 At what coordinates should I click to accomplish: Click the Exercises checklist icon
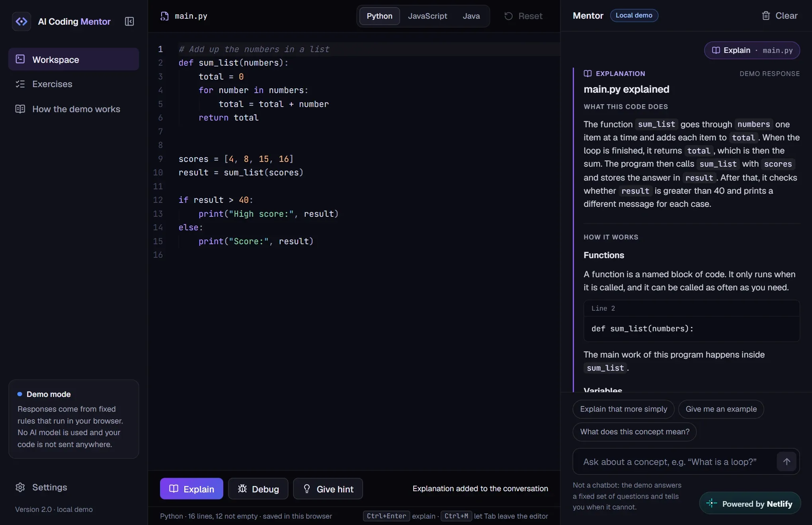[x=20, y=84]
